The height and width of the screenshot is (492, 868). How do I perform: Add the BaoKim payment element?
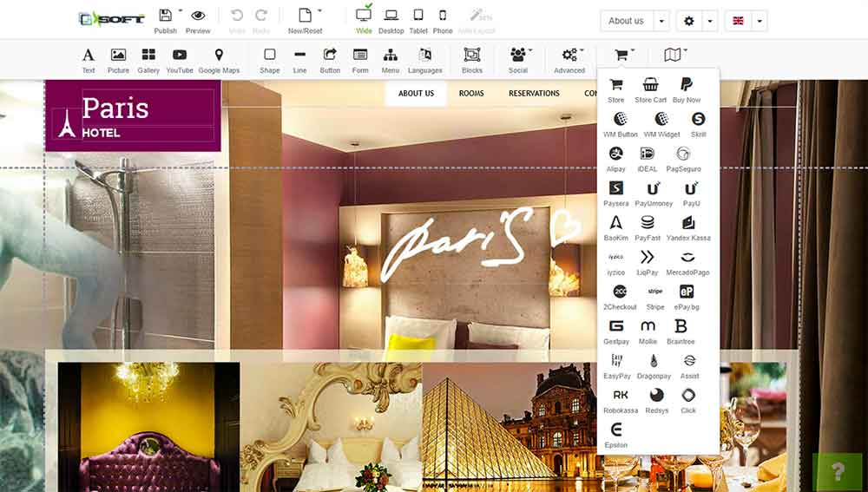pyautogui.click(x=616, y=228)
